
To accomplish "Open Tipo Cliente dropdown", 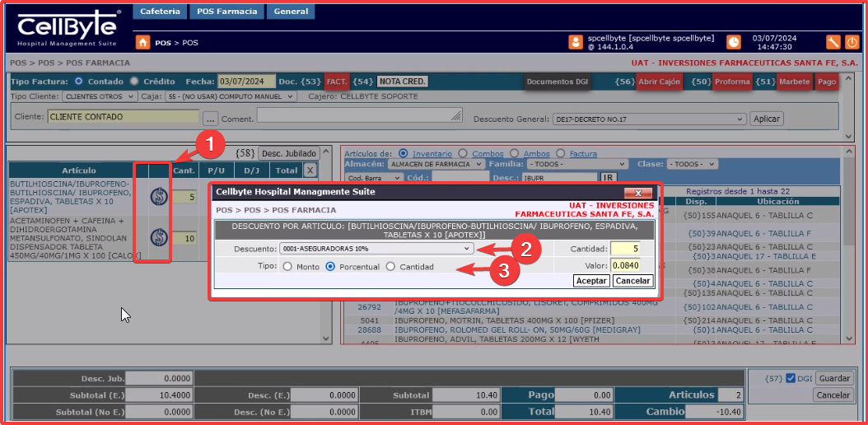I will [100, 96].
